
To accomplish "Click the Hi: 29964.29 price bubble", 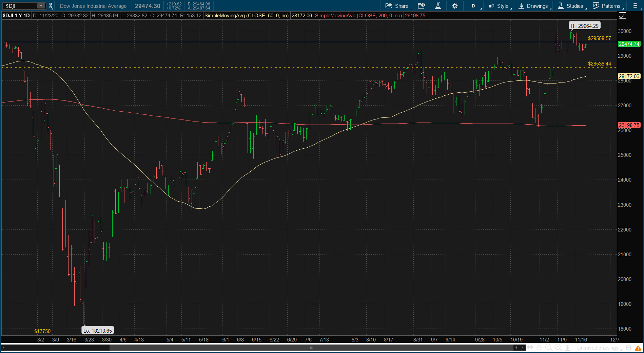I will tap(585, 26).
